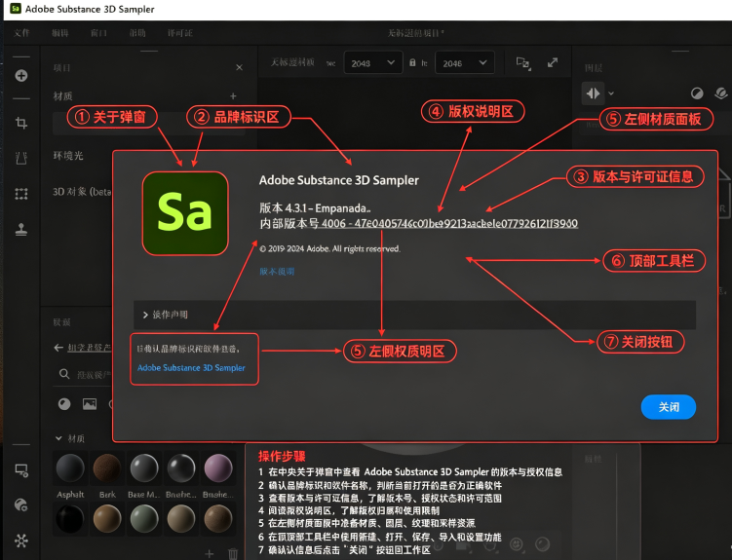Expand the 致谢声明 section in About dialog
The image size is (732, 560).
[x=414, y=315]
